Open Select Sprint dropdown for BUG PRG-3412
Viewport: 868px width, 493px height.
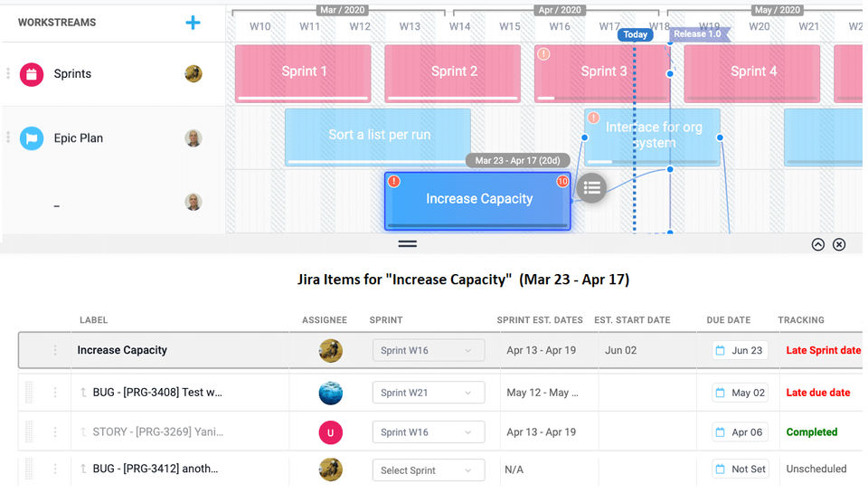click(429, 470)
